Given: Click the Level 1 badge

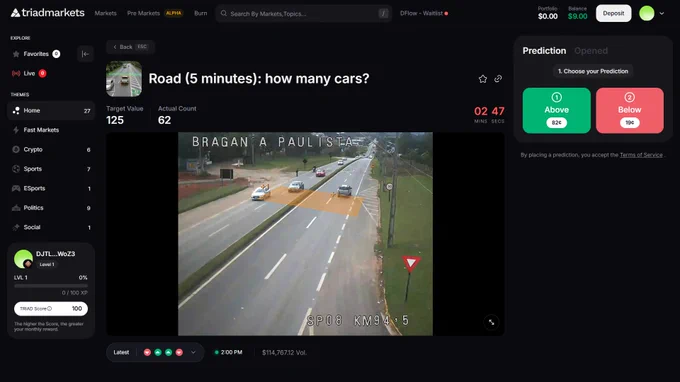Looking at the screenshot, I should 47,264.
